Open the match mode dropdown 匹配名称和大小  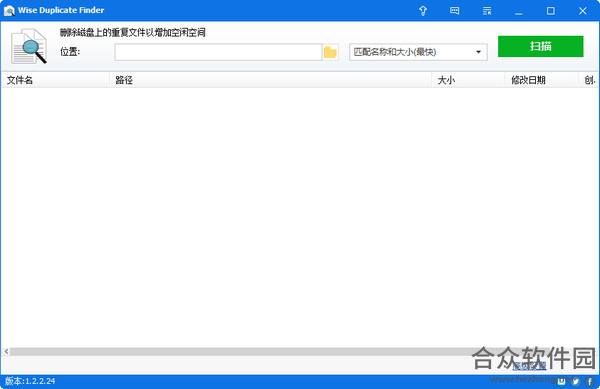[418, 52]
